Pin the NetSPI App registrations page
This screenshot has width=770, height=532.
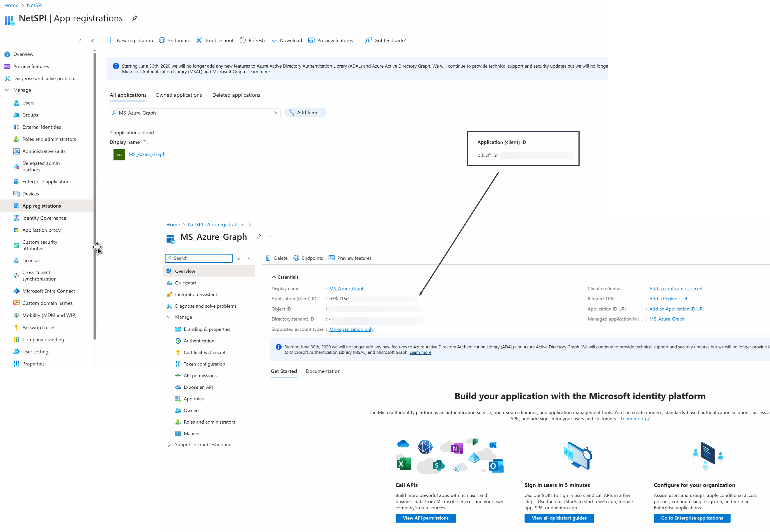click(x=135, y=18)
